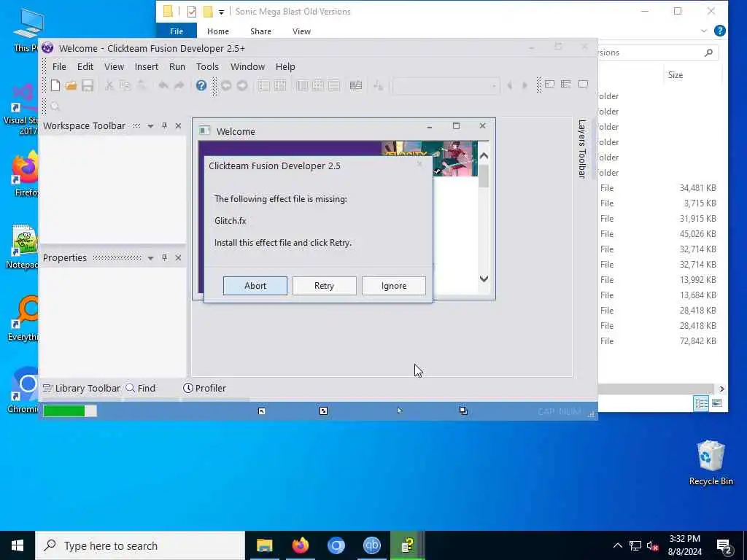
Task: Open the Properties panel dropdown arrow
Action: [150, 258]
